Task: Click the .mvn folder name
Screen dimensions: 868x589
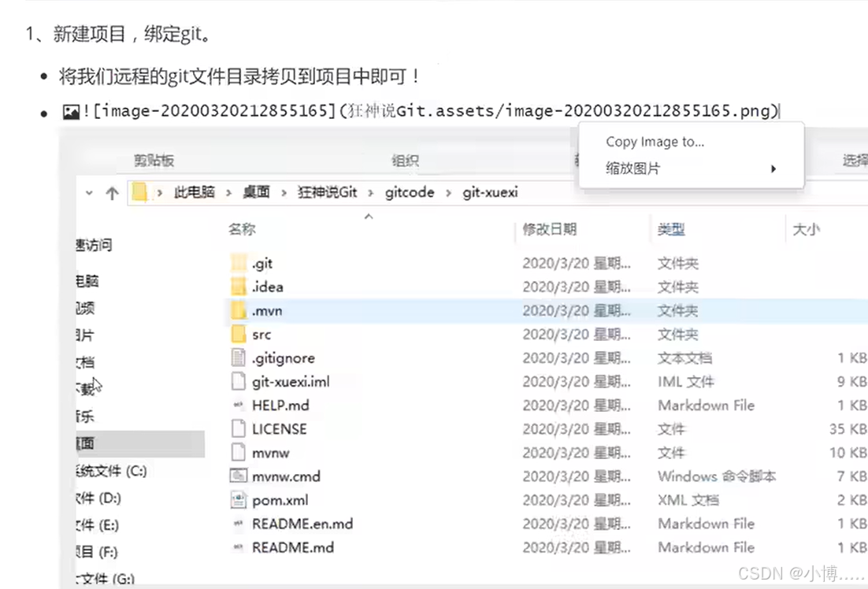Action: 267,311
